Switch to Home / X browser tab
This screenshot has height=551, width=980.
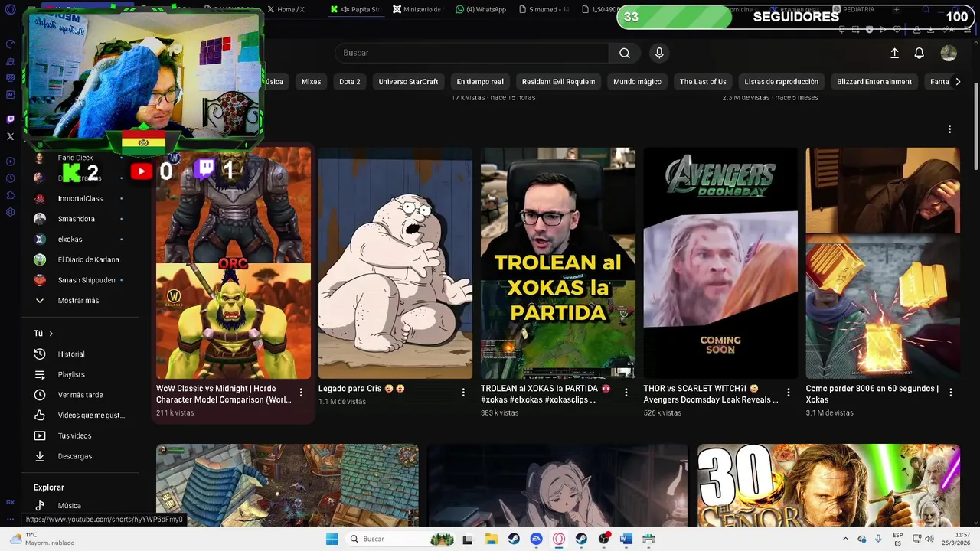pos(287,9)
